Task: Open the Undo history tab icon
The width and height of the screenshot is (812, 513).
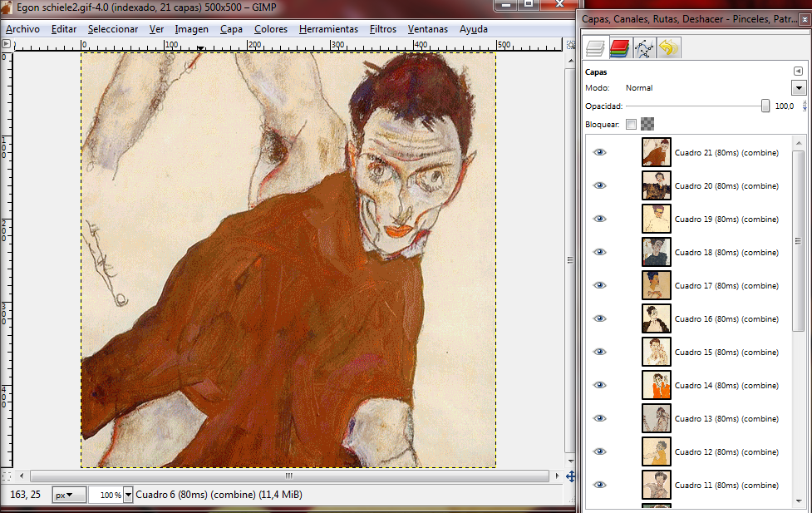Action: (x=668, y=49)
